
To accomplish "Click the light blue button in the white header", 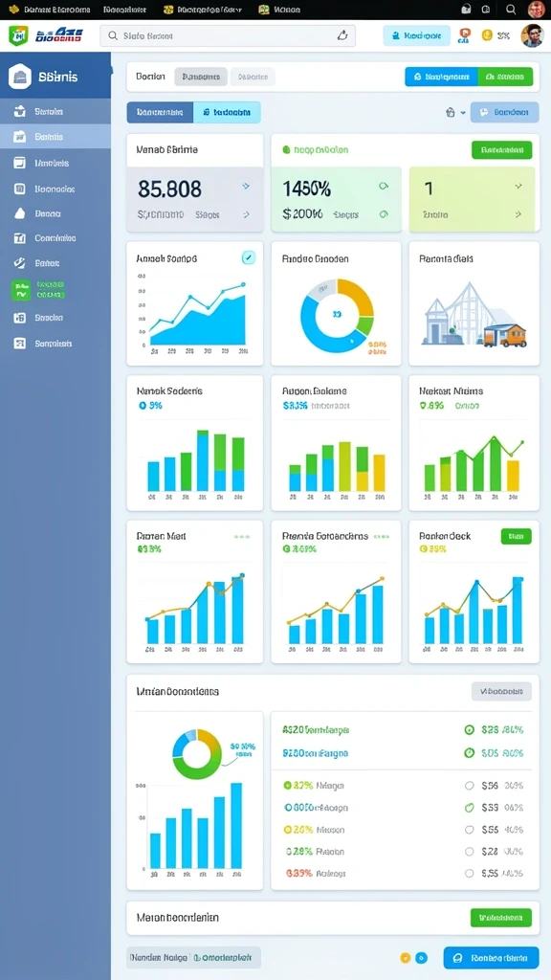I will click(416, 35).
